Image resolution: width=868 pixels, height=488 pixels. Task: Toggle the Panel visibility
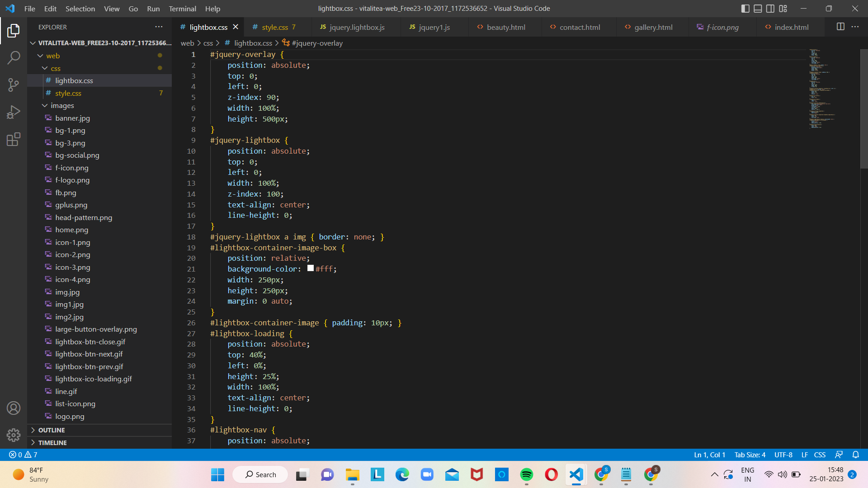coord(757,8)
